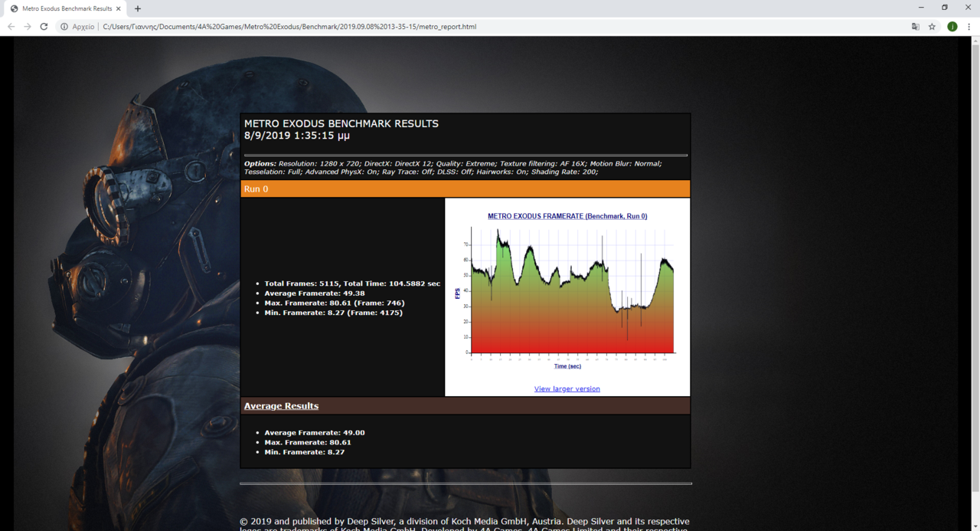Click Average Framerate: 49.38 text
Image resolution: width=980 pixels, height=531 pixels.
315,293
